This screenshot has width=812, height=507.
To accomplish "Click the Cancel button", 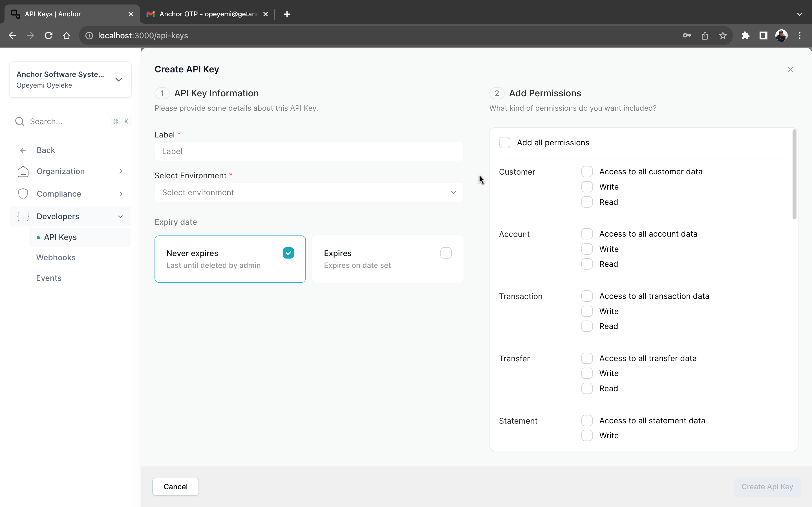I will click(175, 486).
